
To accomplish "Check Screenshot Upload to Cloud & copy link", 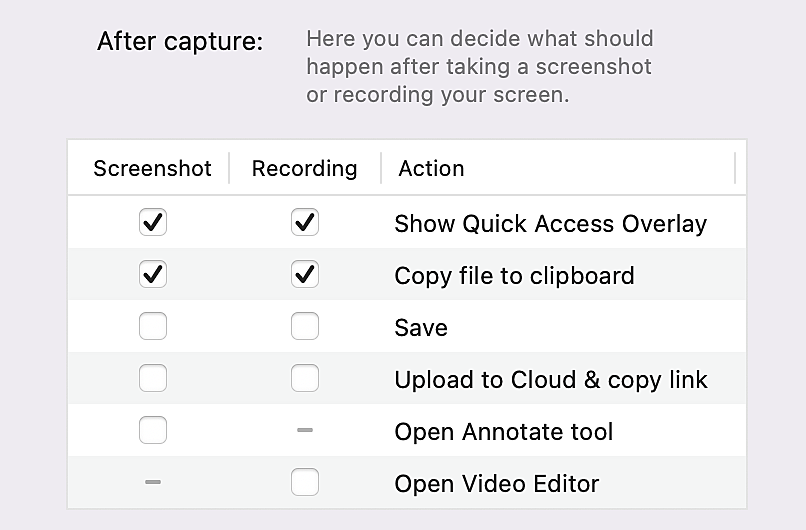I will point(153,378).
